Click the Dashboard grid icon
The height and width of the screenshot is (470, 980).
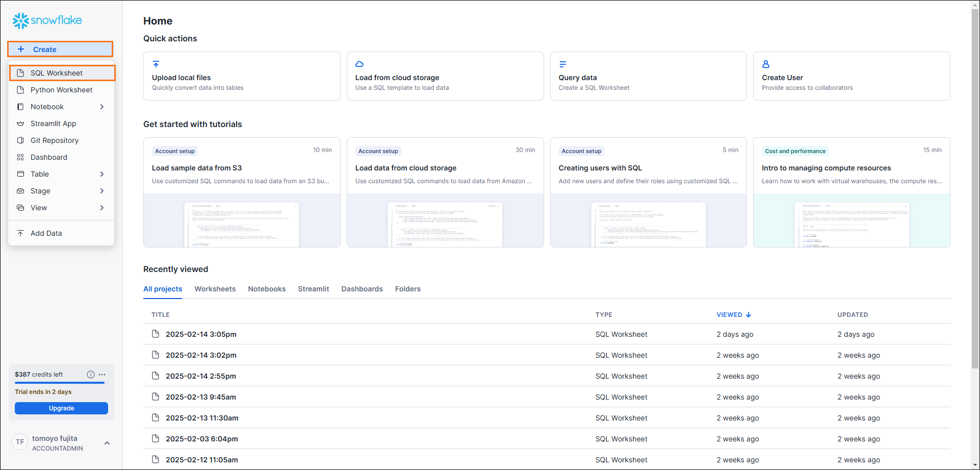click(x=20, y=157)
